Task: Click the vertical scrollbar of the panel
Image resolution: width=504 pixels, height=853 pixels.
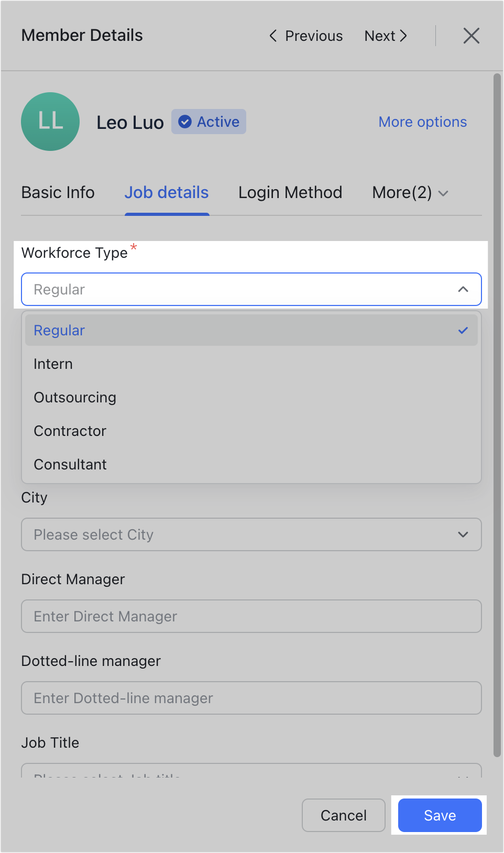Action: tap(497, 415)
